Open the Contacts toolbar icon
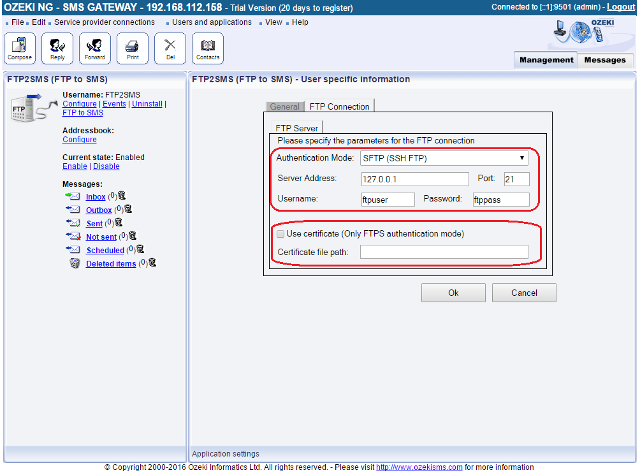The image size is (640, 475). tap(208, 49)
